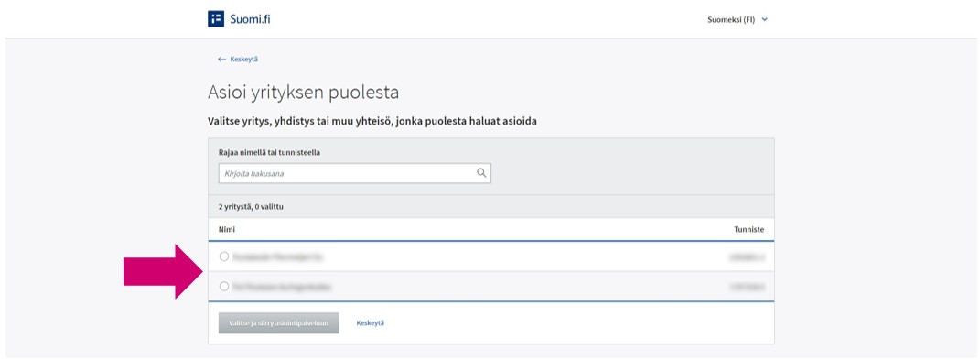Expand language menu via the chevron arrow
The width and height of the screenshot is (980, 360).
[x=764, y=19]
